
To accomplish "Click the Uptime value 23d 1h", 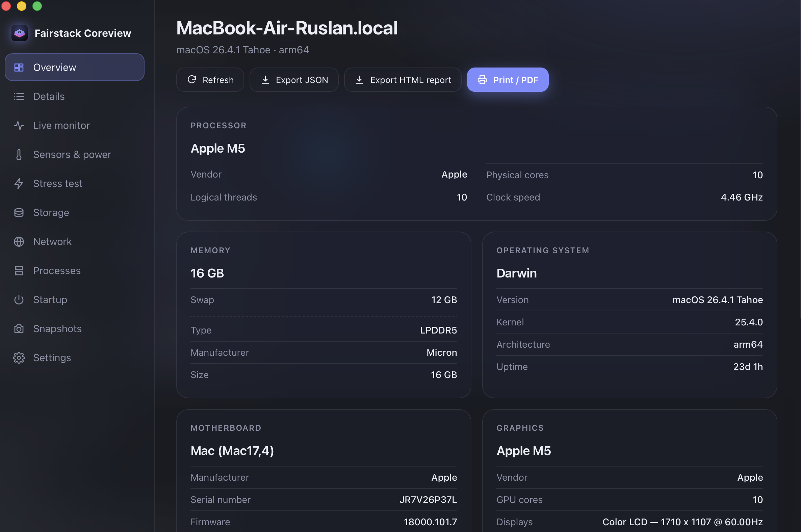I will point(748,367).
